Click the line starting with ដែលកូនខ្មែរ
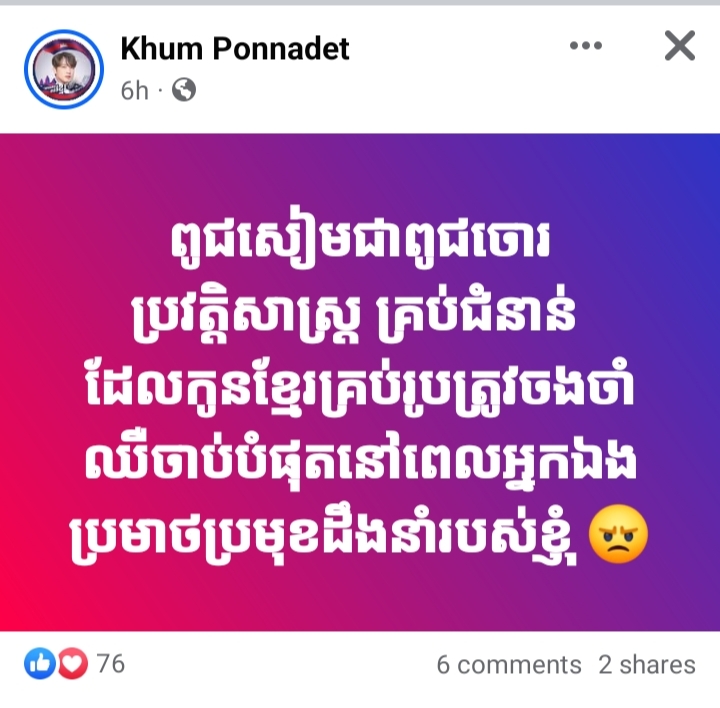720x708 pixels. (x=360, y=392)
